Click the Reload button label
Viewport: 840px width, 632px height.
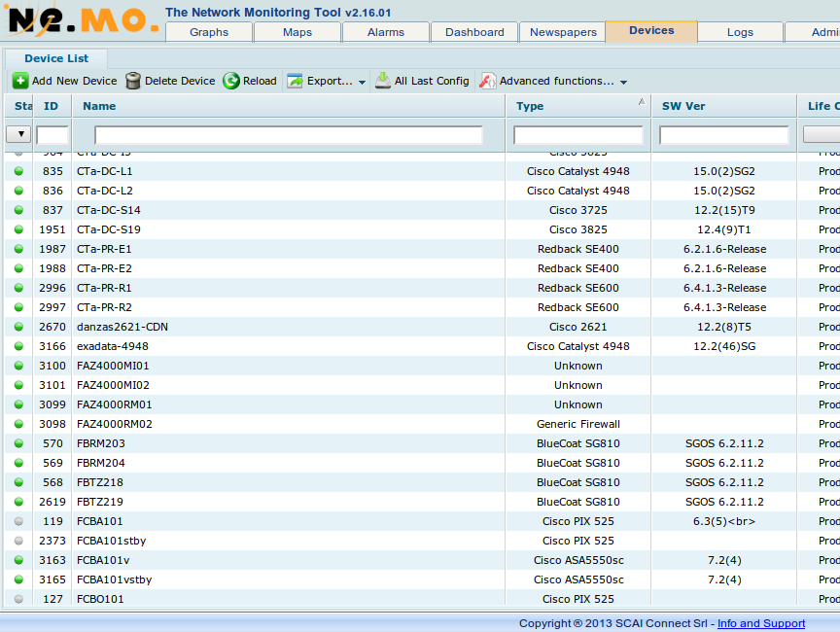(x=260, y=81)
